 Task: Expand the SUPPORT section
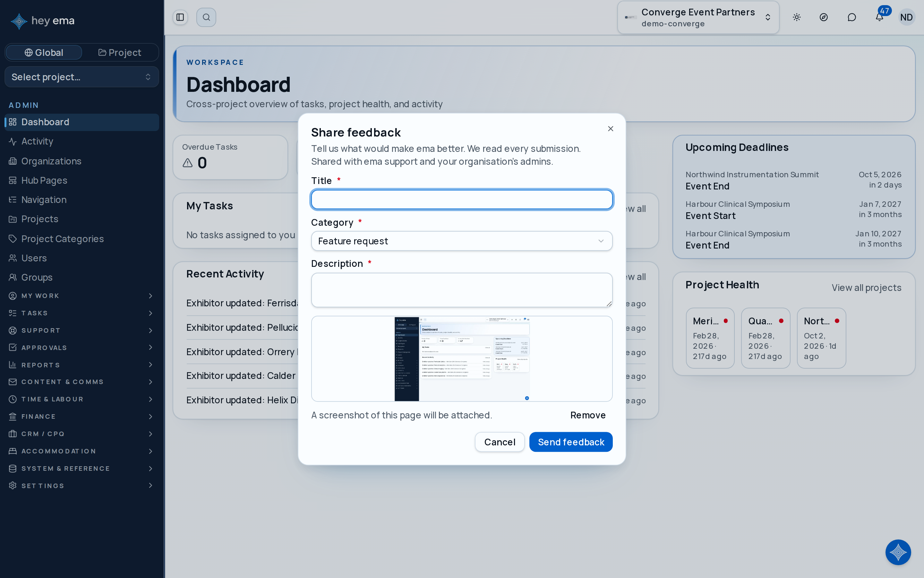click(x=81, y=330)
